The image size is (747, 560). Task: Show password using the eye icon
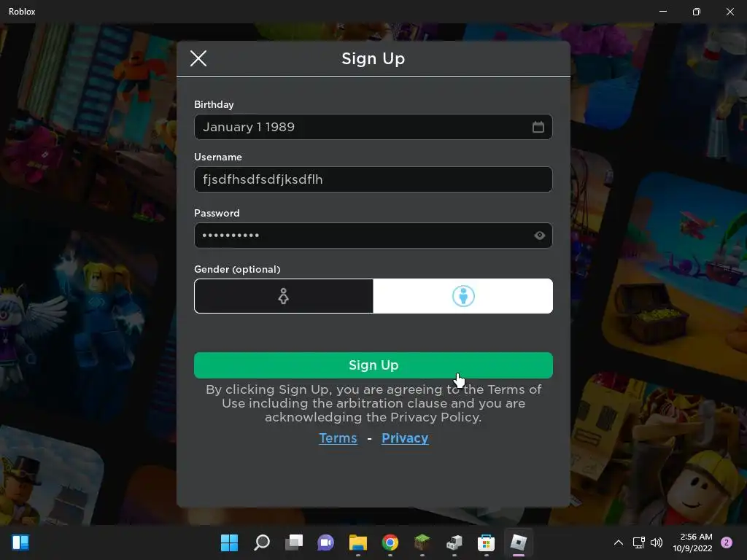tap(539, 236)
